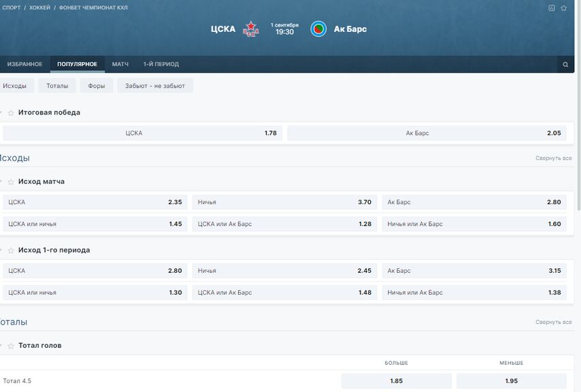The image size is (581, 392).
Task: Click Свернуть все next to Исходы heading
Action: point(553,158)
